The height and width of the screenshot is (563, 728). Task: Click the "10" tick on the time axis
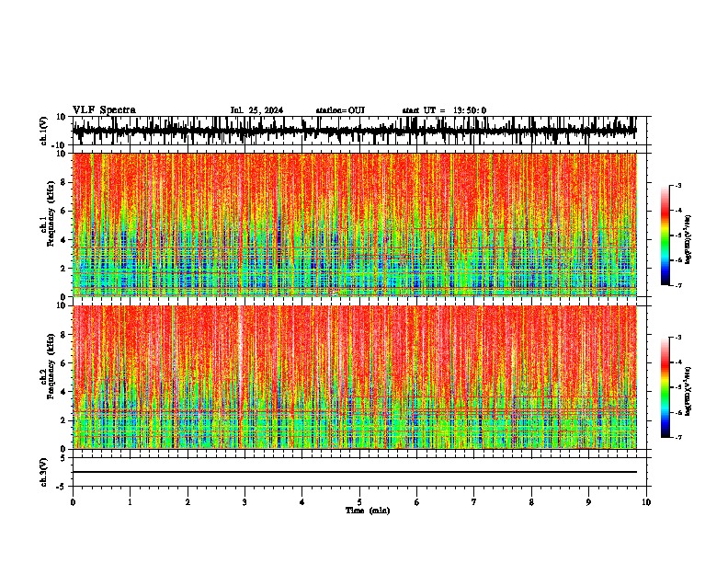646,502
